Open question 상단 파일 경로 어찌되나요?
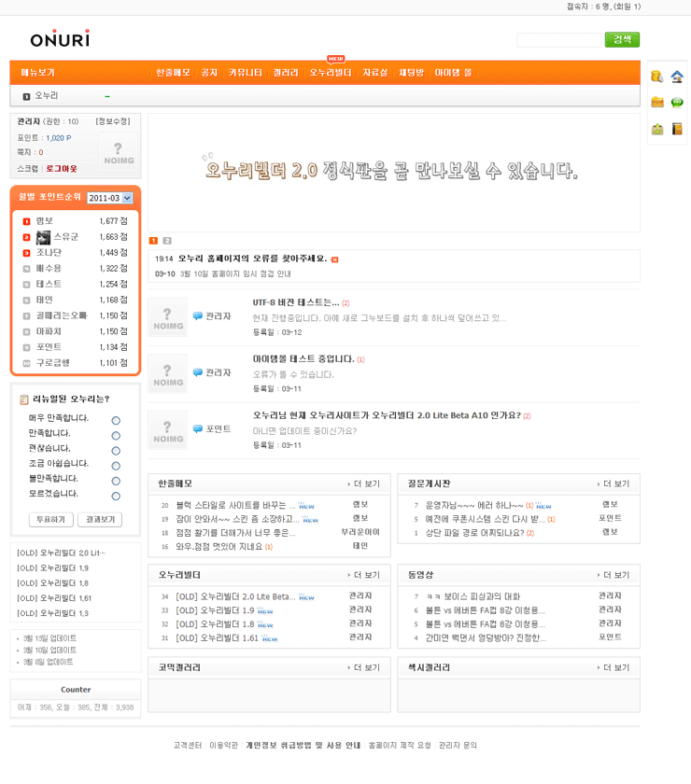Screen dimensions: 691x784 [x=475, y=533]
